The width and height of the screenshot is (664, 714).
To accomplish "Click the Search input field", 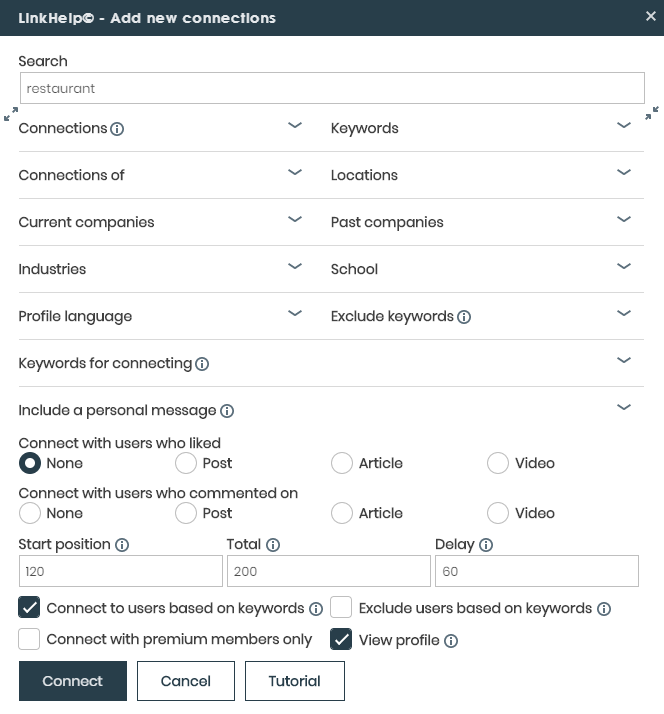I will (x=331, y=88).
